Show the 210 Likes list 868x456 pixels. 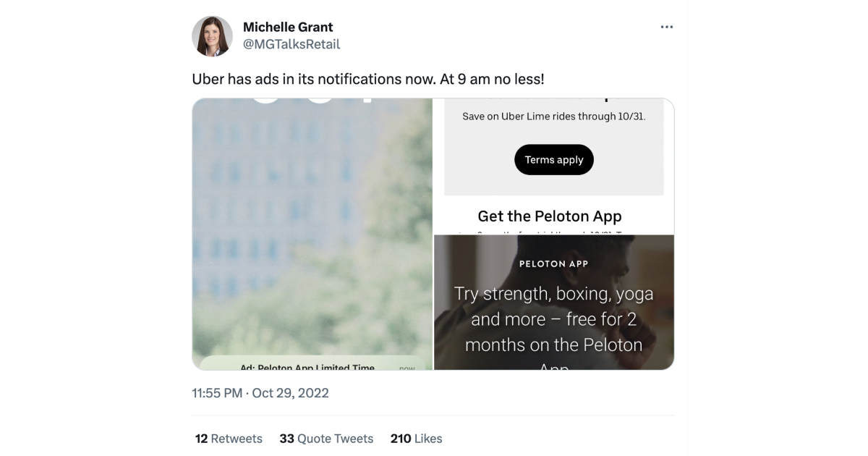[416, 439]
